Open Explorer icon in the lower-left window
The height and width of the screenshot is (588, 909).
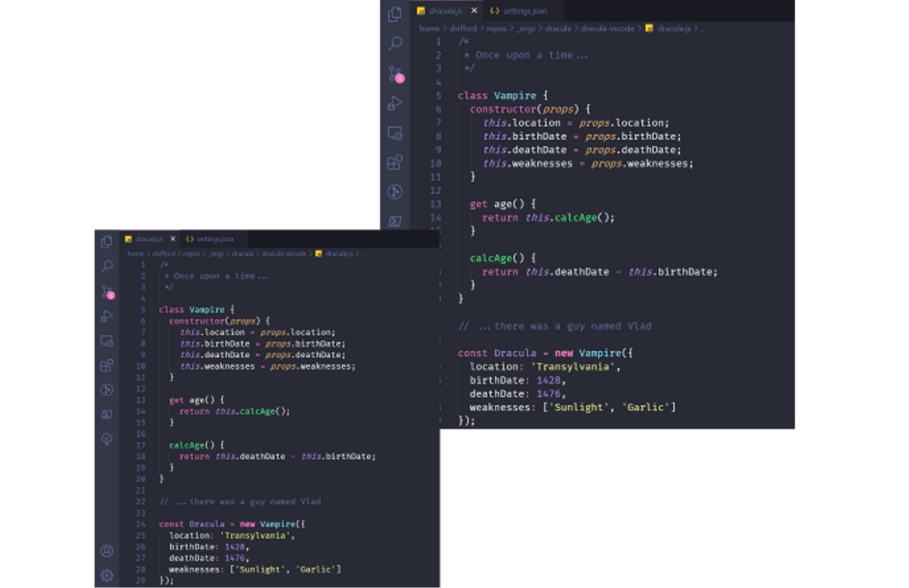(x=107, y=242)
